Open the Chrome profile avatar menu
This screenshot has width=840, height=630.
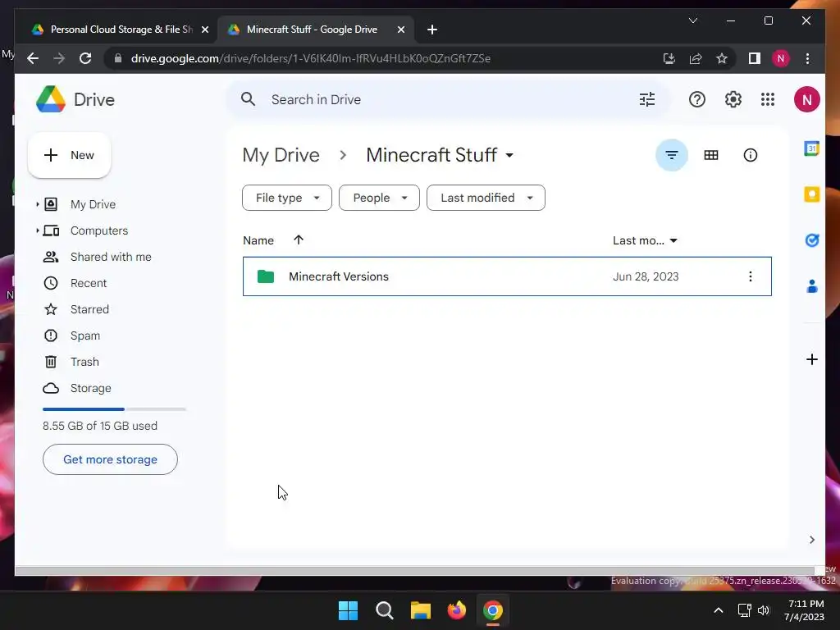(x=781, y=58)
